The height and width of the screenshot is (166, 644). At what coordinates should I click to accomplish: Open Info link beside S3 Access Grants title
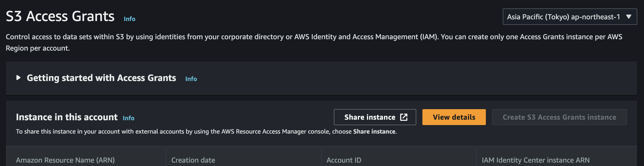coord(129,19)
